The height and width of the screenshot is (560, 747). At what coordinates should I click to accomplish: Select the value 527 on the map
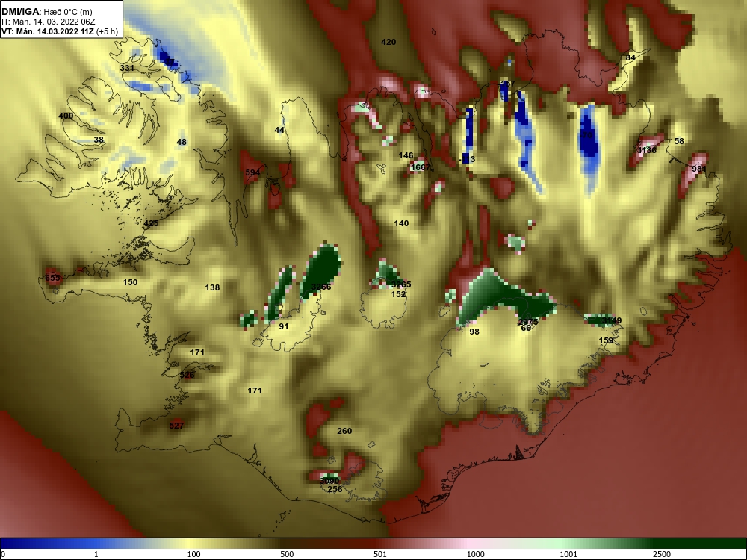[x=176, y=426]
